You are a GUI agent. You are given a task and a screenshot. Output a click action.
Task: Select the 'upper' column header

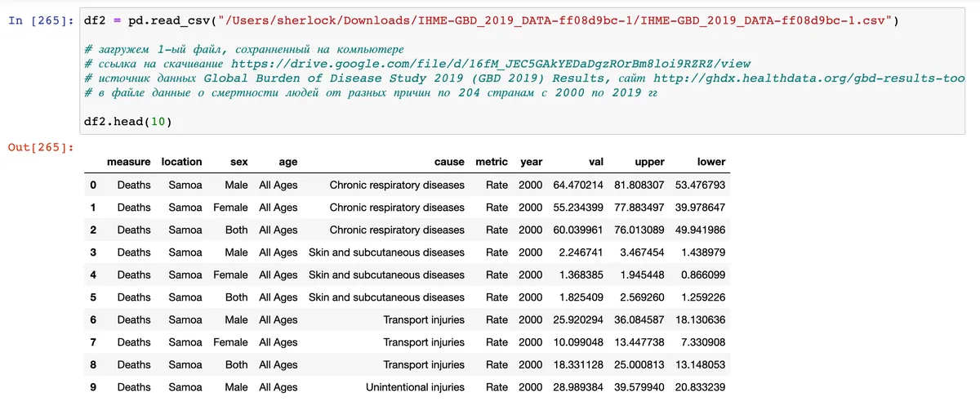coord(649,162)
